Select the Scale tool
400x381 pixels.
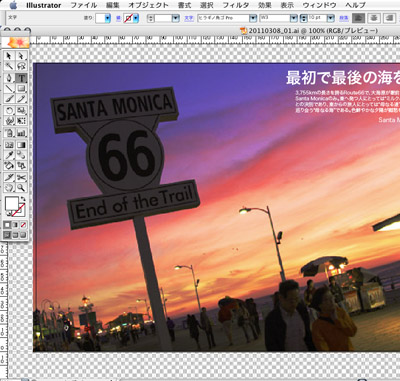pyautogui.click(x=21, y=110)
